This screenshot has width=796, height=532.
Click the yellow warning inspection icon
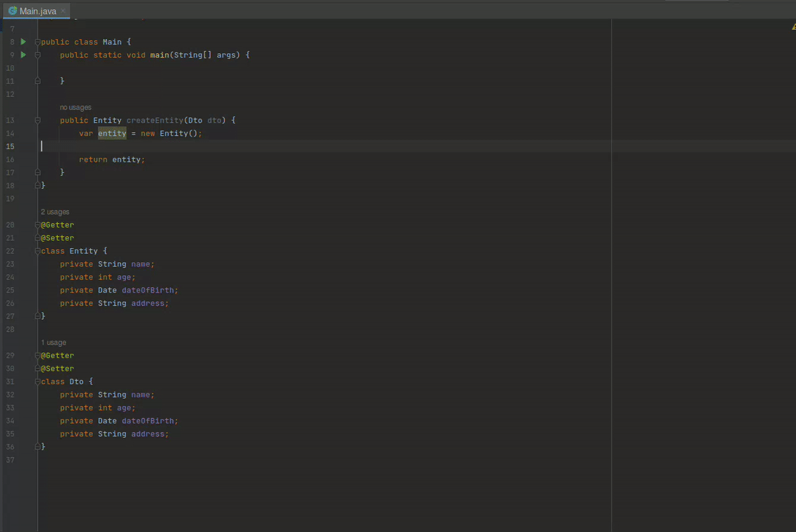tap(793, 28)
